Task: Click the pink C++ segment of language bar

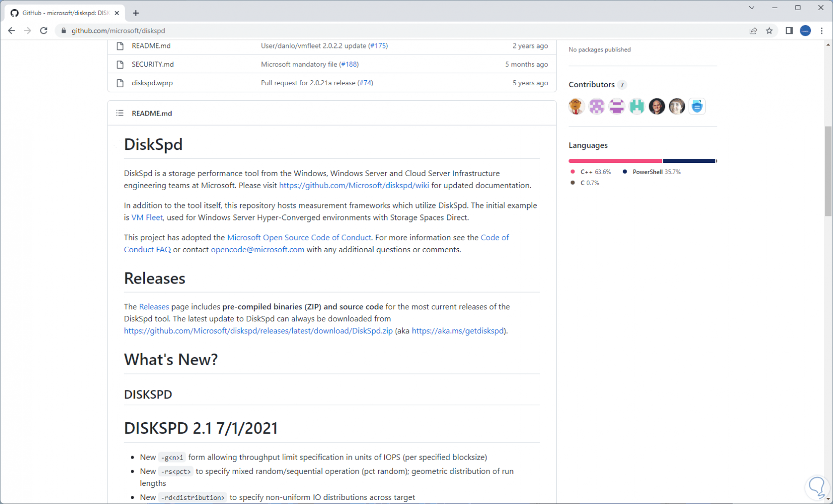Action: click(615, 161)
